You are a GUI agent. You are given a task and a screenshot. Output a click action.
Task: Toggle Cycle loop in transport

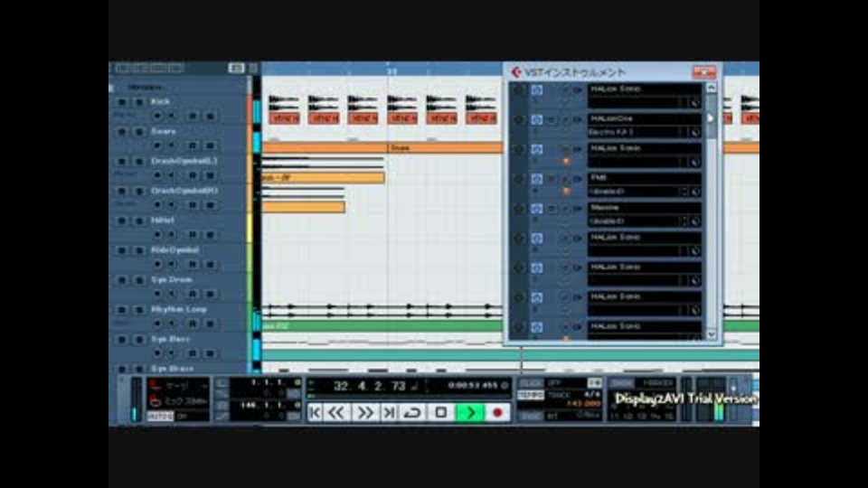click(412, 413)
